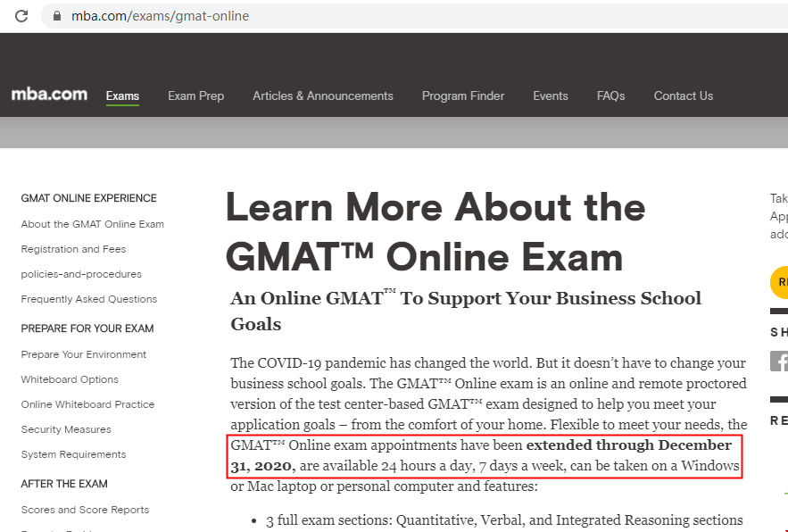Go to the mba.com home logo
Viewport: 788px width, 532px height.
pyautogui.click(x=49, y=95)
